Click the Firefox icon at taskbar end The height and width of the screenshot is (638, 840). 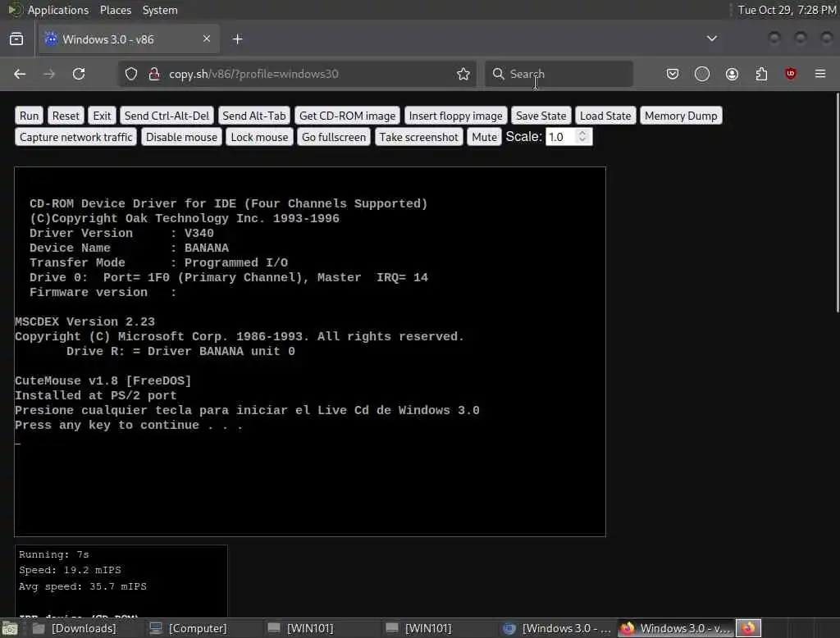point(748,628)
